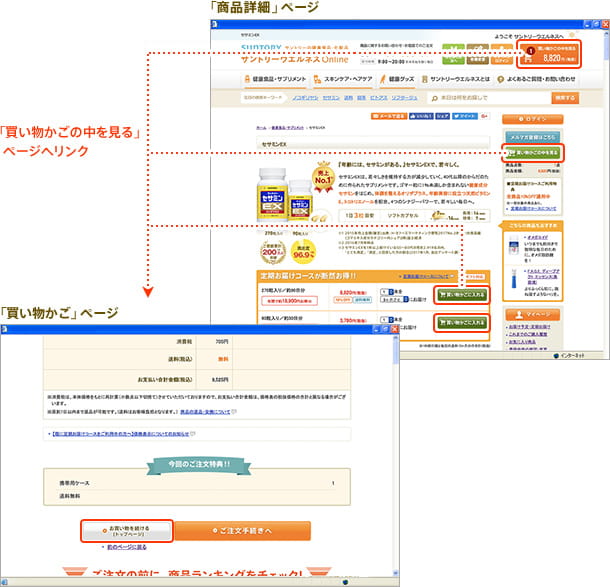610x587 pixels.
Task: Open the サントリーウエルネスとは menu
Action: point(456,79)
